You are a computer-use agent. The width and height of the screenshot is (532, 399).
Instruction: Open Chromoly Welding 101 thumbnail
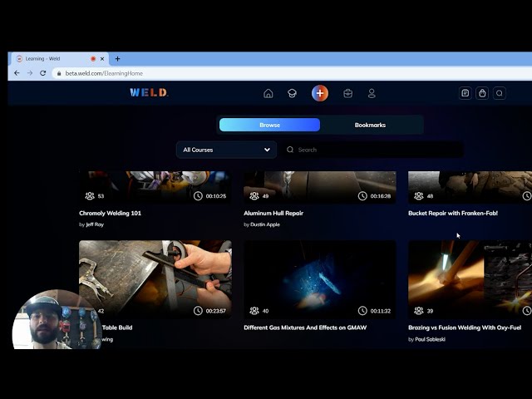[155, 187]
